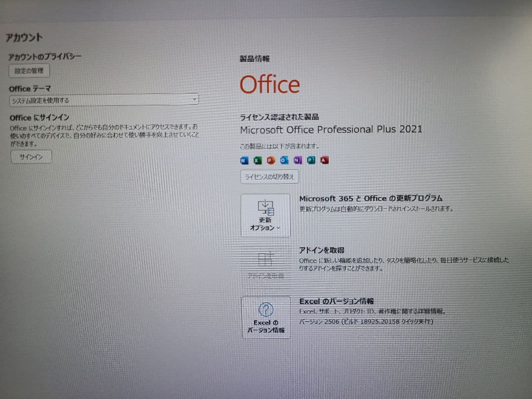Click ライセンス認証された製品 label
This screenshot has height=399, width=532.
279,117
